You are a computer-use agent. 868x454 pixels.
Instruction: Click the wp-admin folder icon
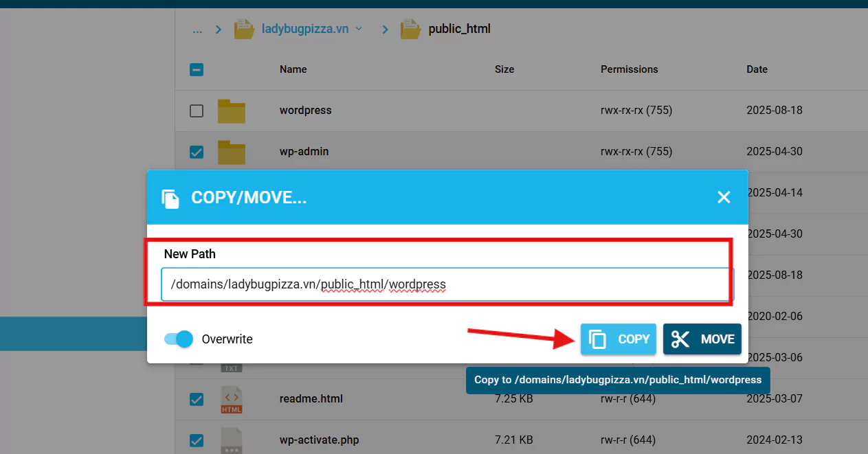[232, 152]
